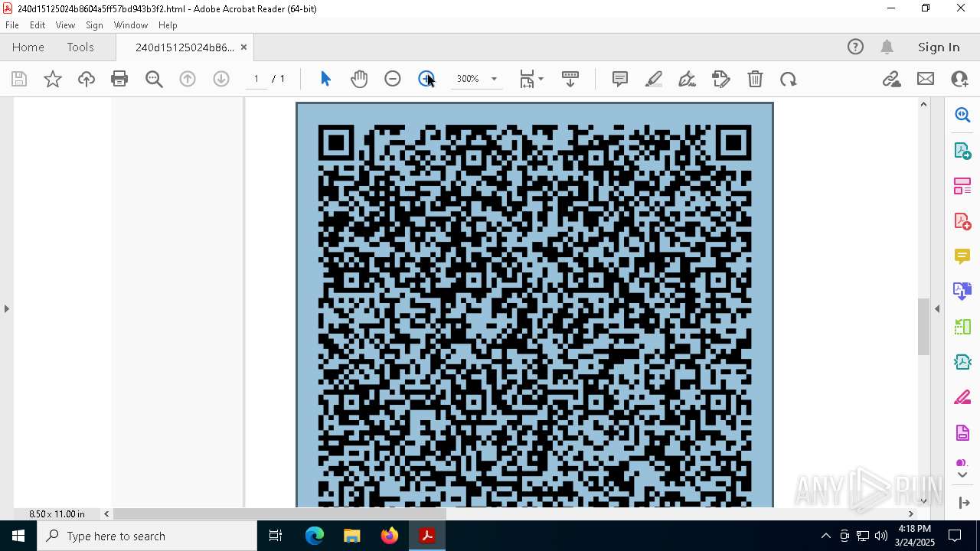The image size is (980, 551).
Task: Open Fill & Sign pink pen sidebar tool
Action: [x=962, y=398]
